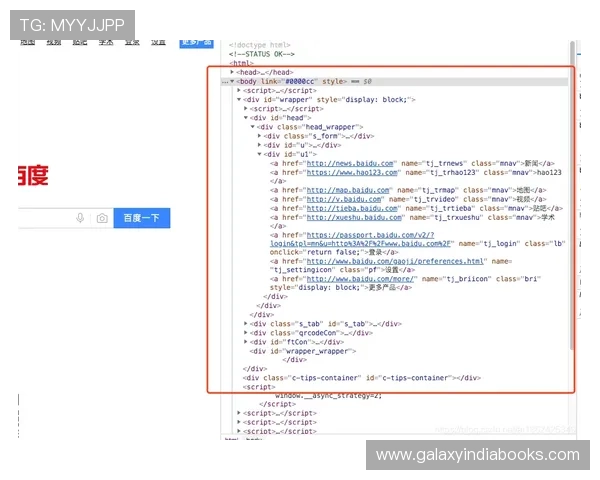
Task: Collapse the body link="#0000cc" node
Action: point(232,81)
